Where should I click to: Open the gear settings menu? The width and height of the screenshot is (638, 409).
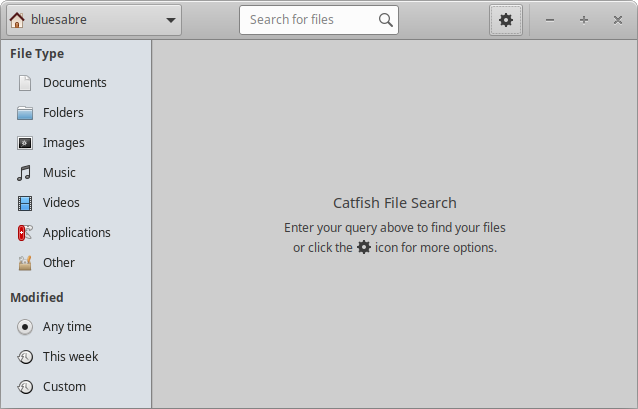point(506,20)
